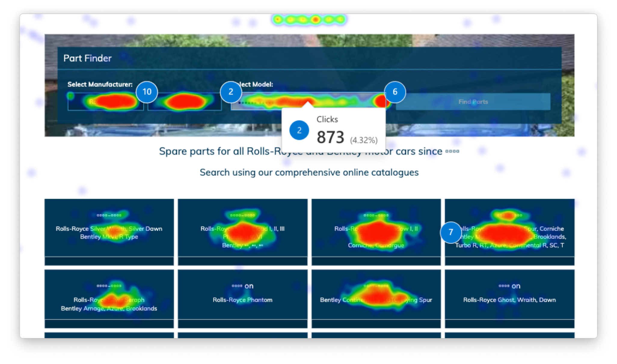Screen dimensions: 617x364
Task: Open the Silver Shadow Corniche, Camargue card
Action: 376,232
